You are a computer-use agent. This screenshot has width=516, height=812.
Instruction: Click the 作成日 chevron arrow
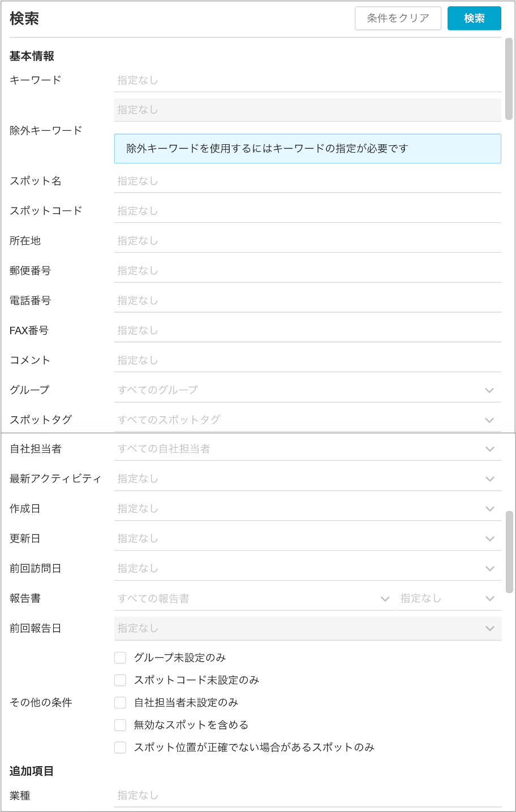coord(489,509)
